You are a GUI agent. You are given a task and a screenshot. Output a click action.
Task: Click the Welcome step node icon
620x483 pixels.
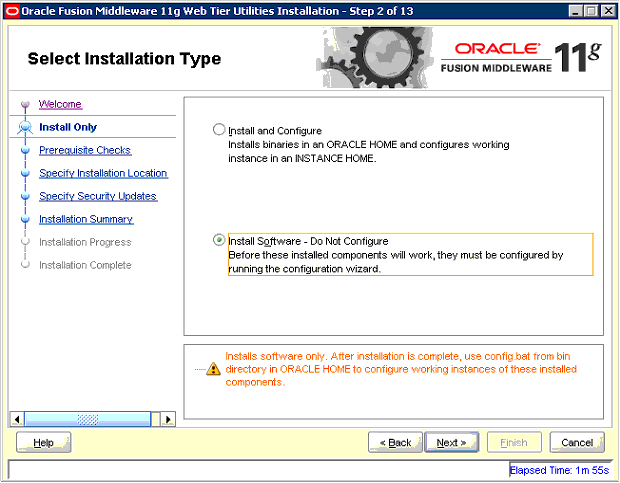[x=25, y=105]
